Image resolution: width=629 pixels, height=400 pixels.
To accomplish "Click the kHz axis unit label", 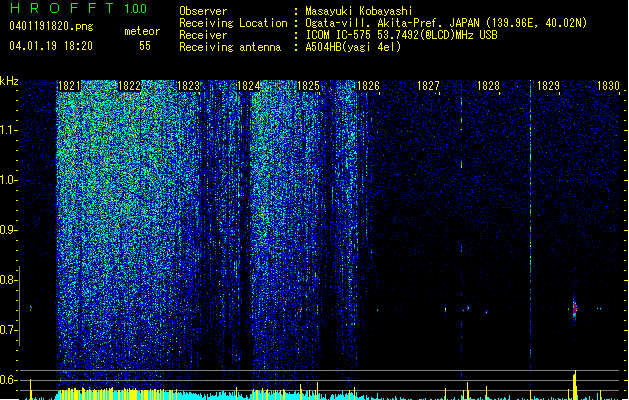I will [9, 81].
